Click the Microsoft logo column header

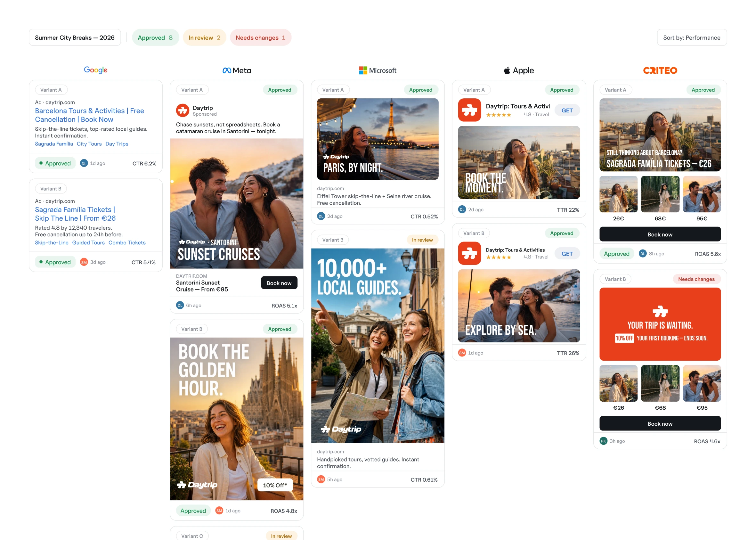coord(378,70)
